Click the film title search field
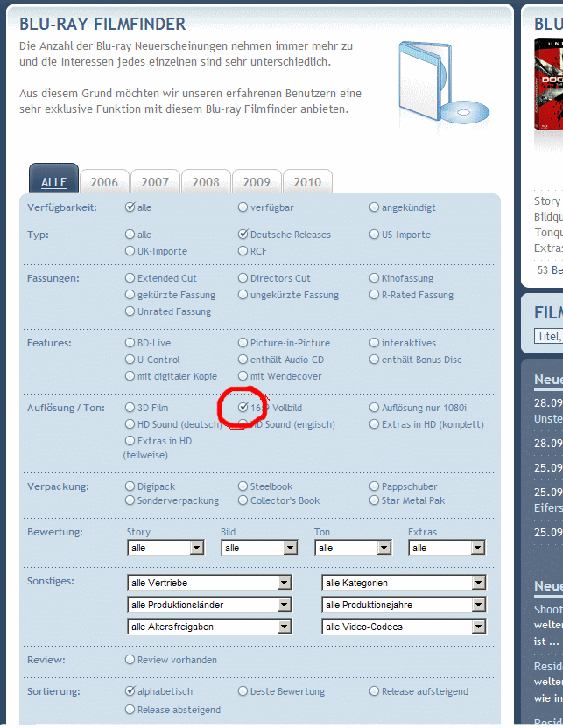563x728 pixels. click(x=548, y=336)
